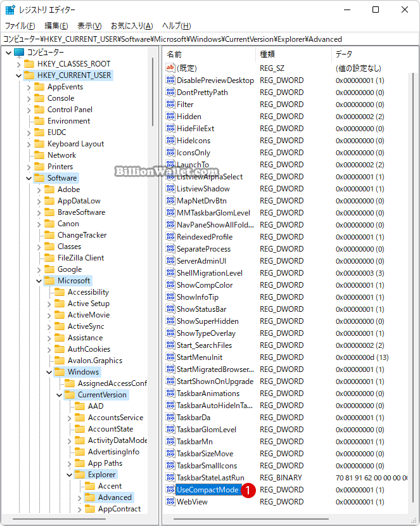Select the Keyboard Layout key

tap(76, 144)
